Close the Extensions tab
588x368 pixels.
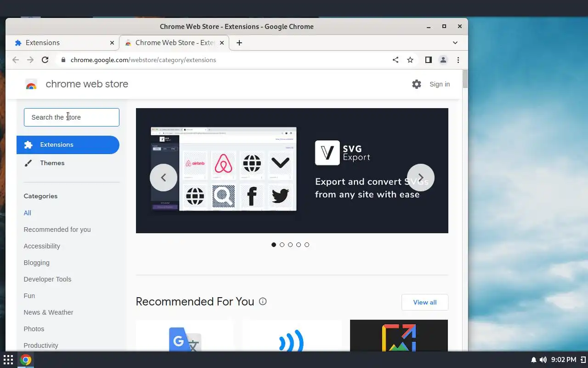pyautogui.click(x=112, y=43)
